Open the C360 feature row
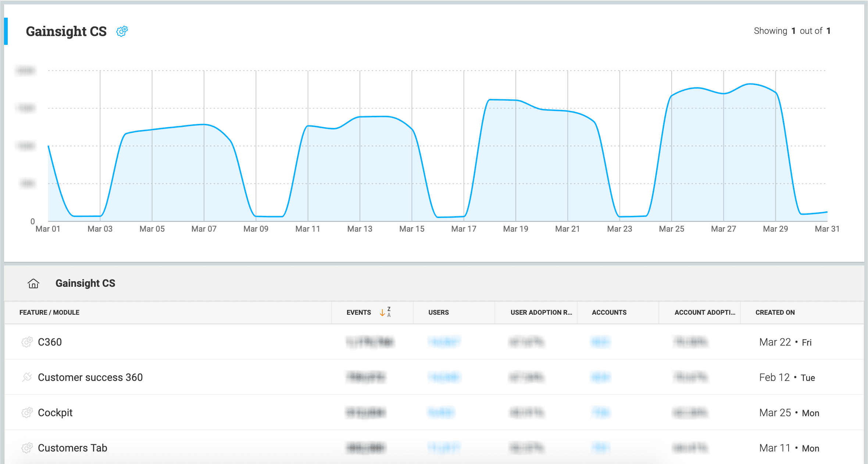The width and height of the screenshot is (868, 464). click(50, 342)
